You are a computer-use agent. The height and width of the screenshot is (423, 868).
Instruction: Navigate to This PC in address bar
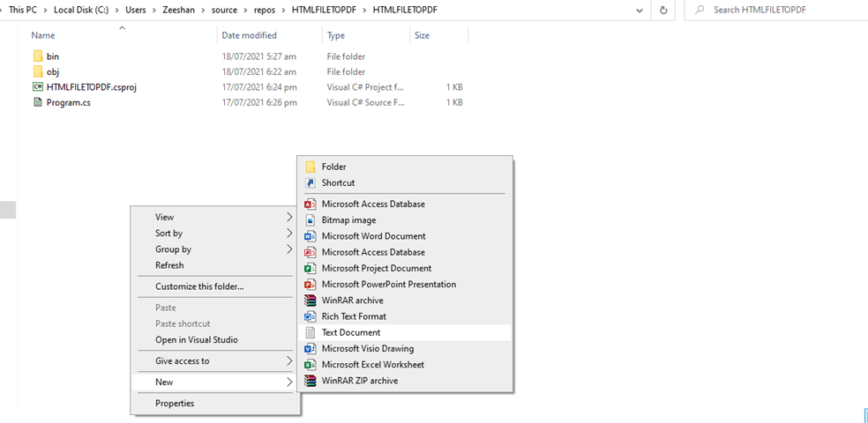[23, 10]
